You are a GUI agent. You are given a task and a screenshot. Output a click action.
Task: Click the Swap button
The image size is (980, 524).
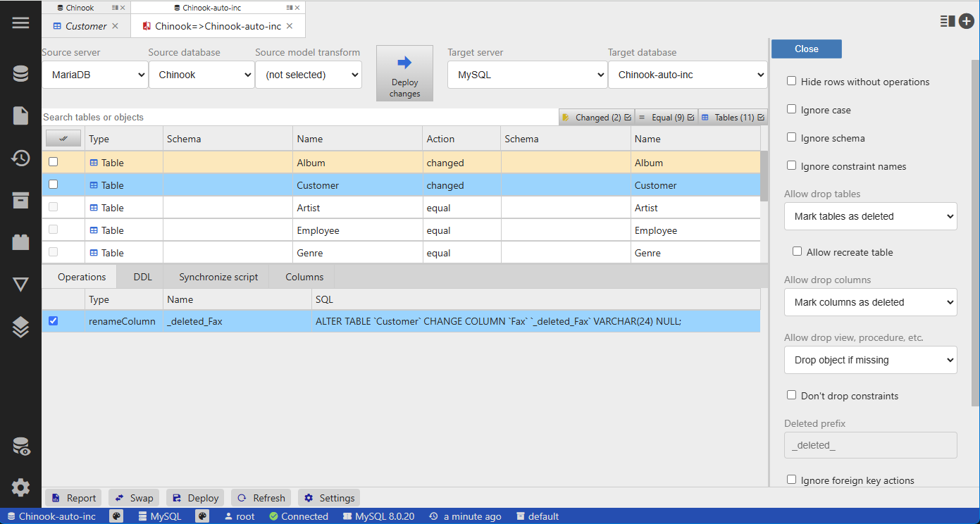click(x=133, y=498)
